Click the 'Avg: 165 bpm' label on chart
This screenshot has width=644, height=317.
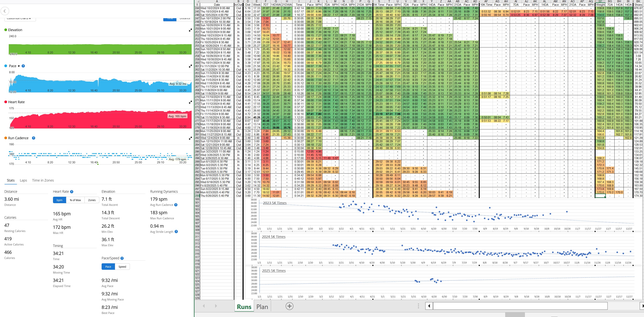(x=177, y=116)
